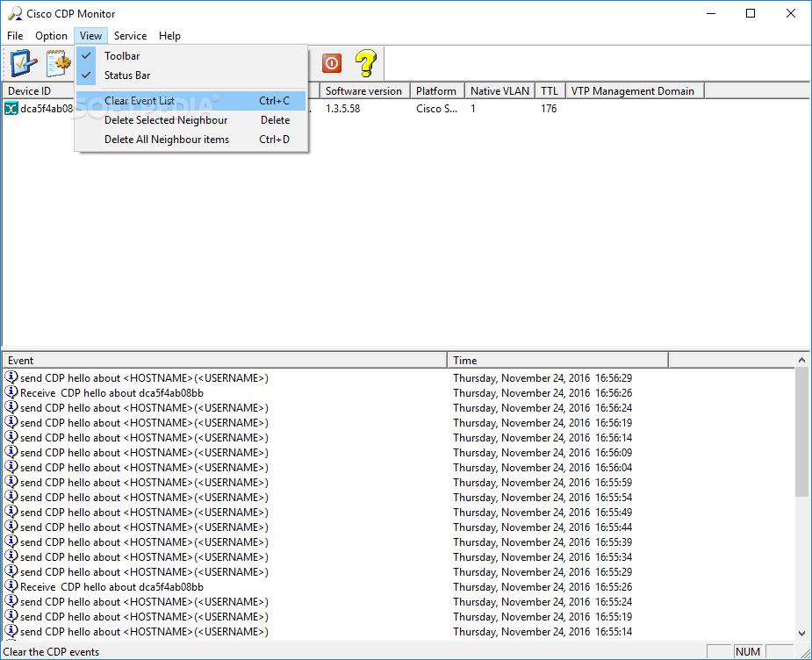The width and height of the screenshot is (812, 660).
Task: Toggle the Toolbar option in View menu
Action: click(x=191, y=56)
